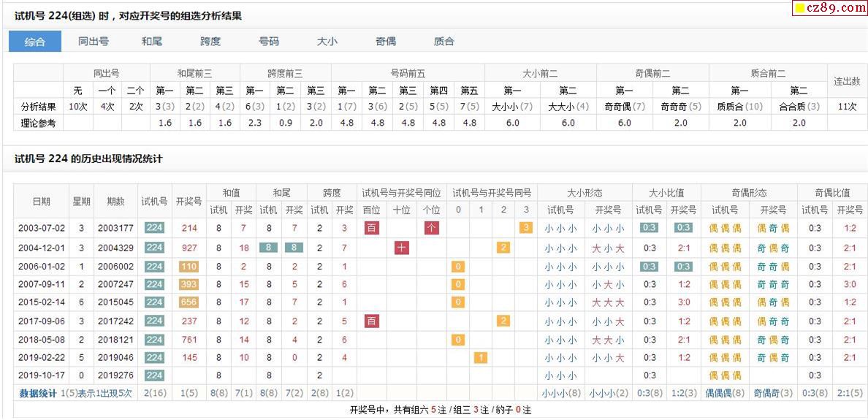Click the 偶偶偶(8) summary cell
The image size is (868, 420).
(x=725, y=394)
